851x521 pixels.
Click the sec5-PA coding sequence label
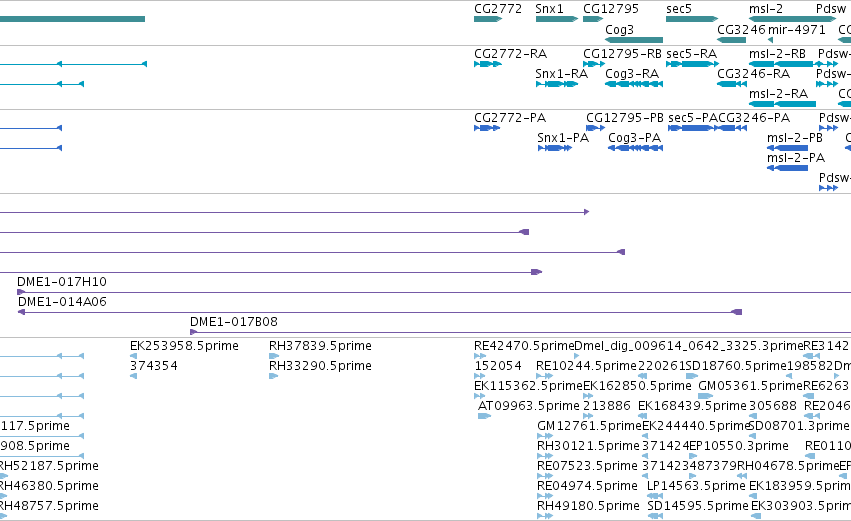pos(693,118)
